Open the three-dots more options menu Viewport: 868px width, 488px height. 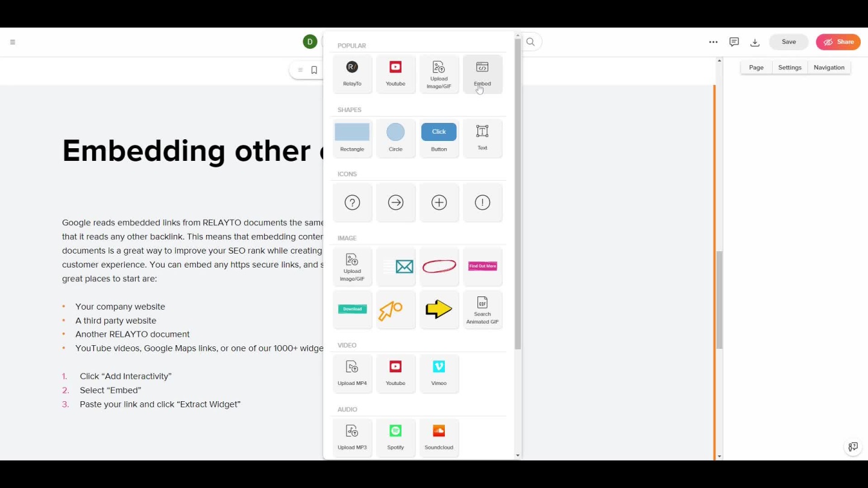pos(713,42)
